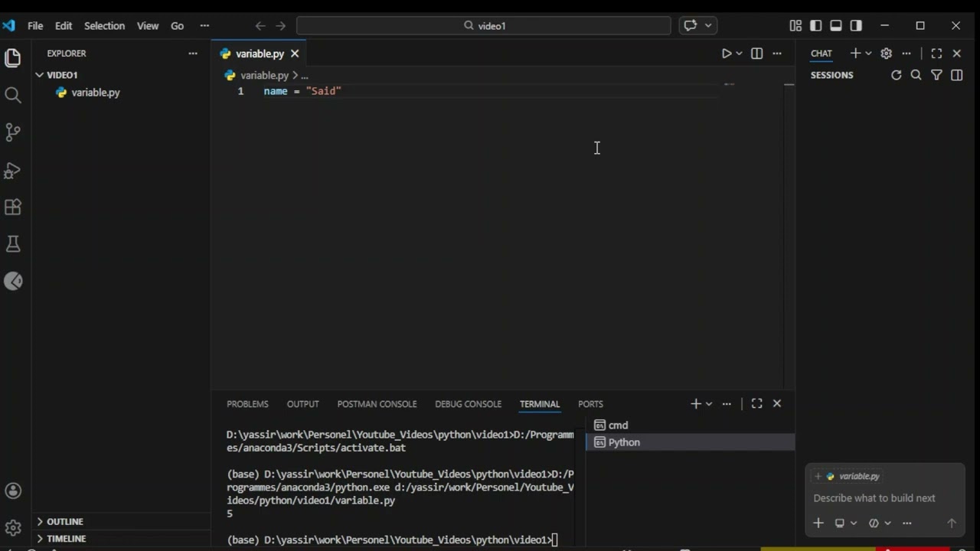Screen dimensions: 980x551
Task: Switch to the Ports tab
Action: (x=590, y=404)
